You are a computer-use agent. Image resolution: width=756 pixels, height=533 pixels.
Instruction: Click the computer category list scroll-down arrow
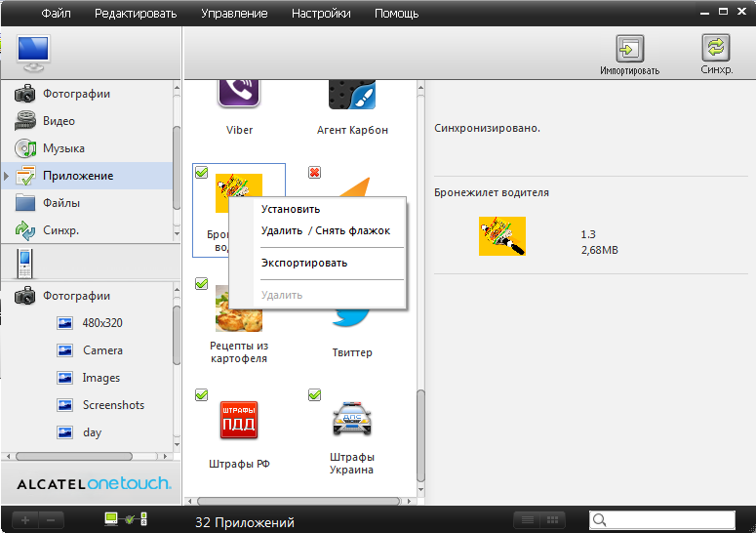click(x=177, y=233)
